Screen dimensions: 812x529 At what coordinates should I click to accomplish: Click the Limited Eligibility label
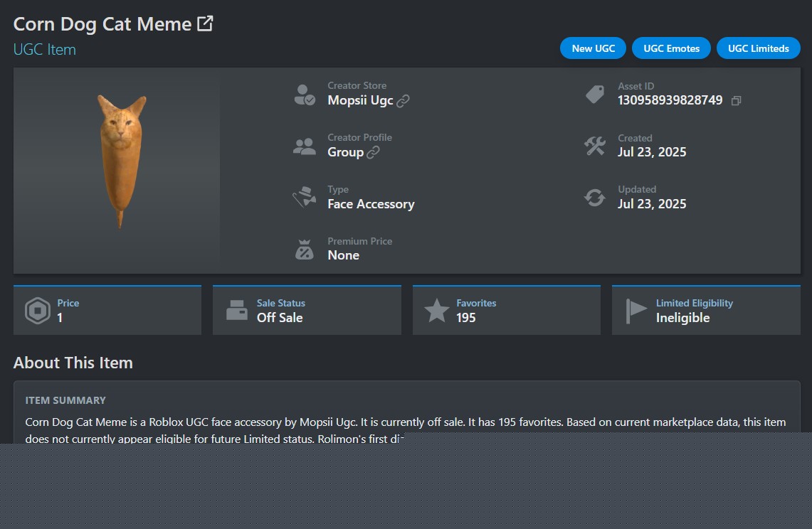click(x=695, y=303)
